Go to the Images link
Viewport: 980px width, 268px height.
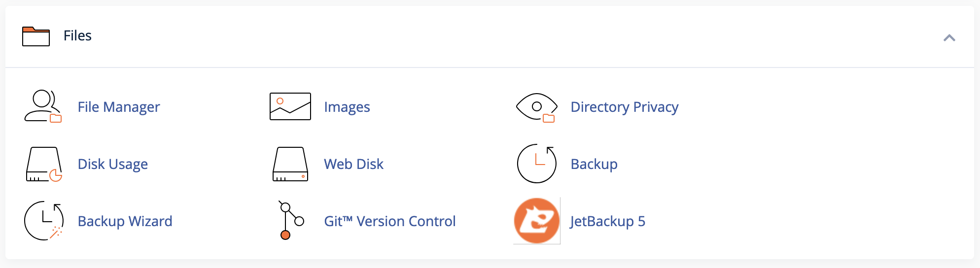347,107
